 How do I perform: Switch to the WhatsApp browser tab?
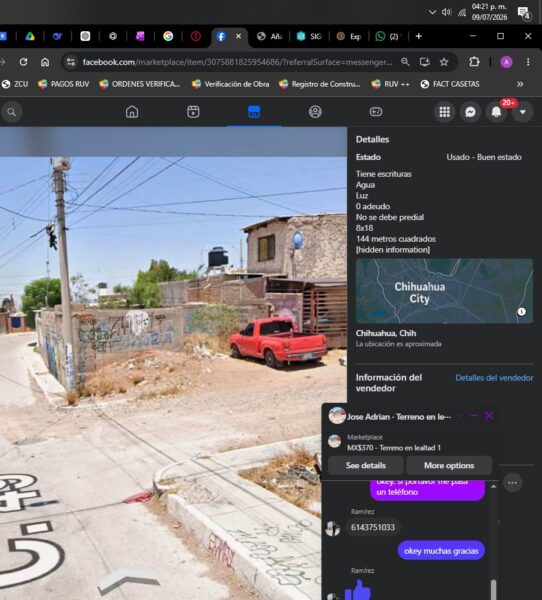tap(388, 36)
